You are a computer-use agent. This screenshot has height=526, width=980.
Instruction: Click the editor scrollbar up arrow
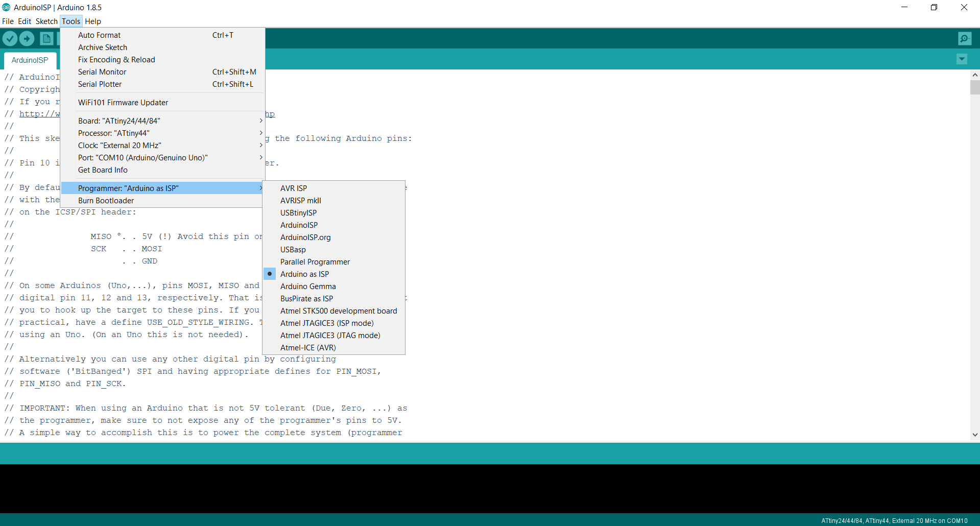975,75
